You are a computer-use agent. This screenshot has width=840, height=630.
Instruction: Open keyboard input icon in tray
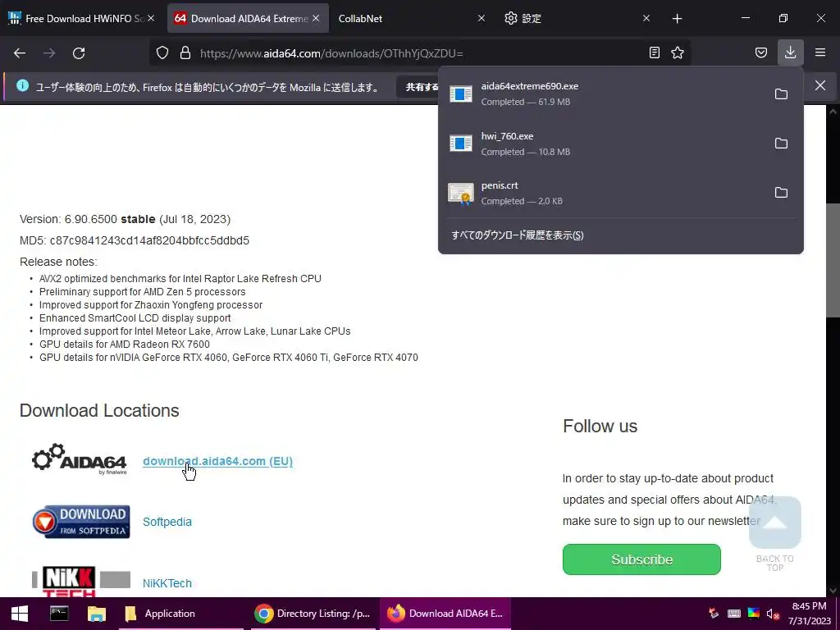point(734,614)
